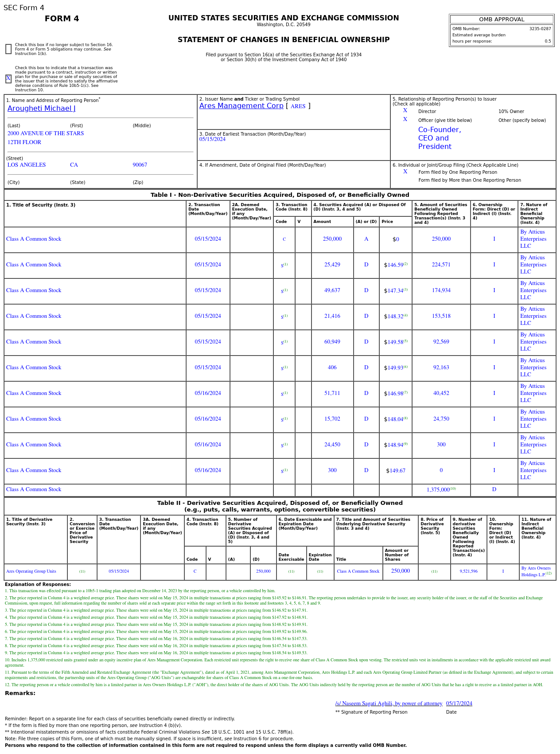Select the owned amount 40,452
The image size is (560, 754).
click(x=441, y=393)
